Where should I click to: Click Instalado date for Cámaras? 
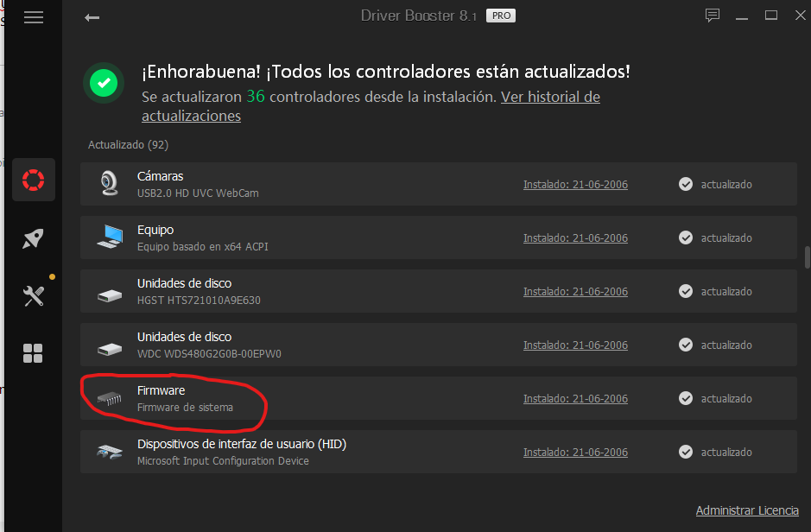coord(576,185)
